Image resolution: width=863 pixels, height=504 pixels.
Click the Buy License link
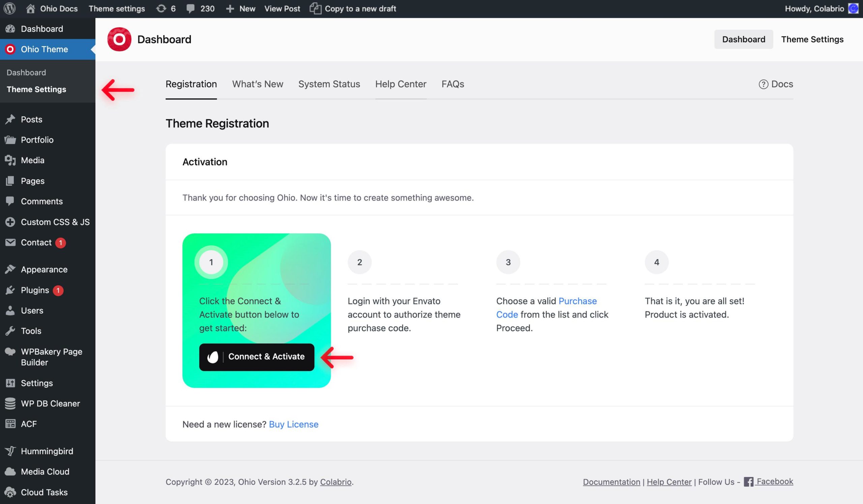294,424
